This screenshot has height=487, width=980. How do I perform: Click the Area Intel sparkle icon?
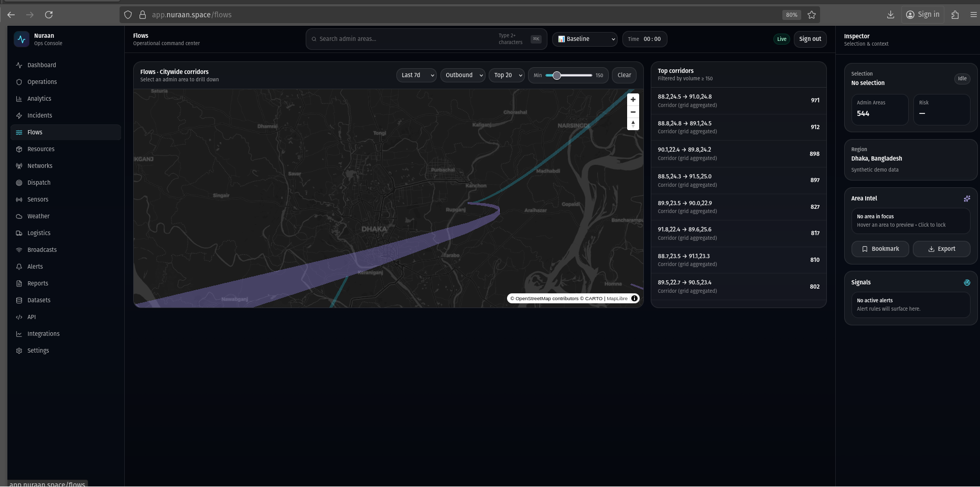tap(966, 198)
